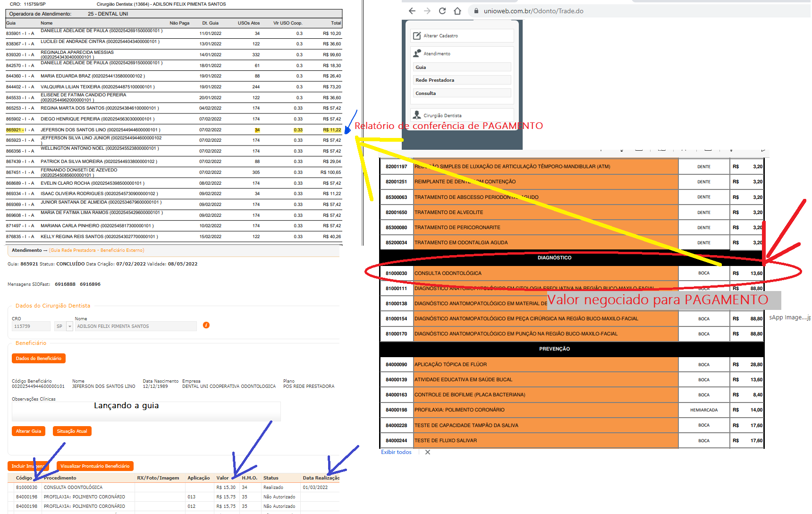Open the SP state dropdown
Viewport: 812px width, 514px height.
[x=70, y=326]
